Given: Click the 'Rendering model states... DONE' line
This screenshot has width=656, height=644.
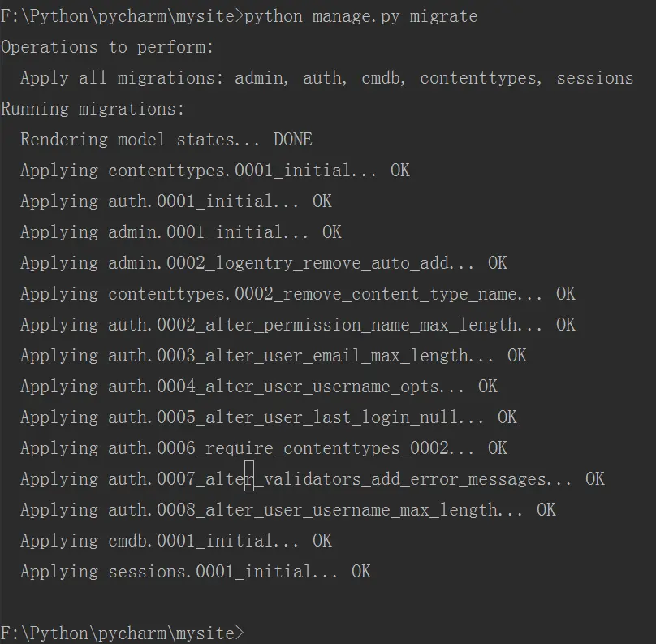Looking at the screenshot, I should pyautogui.click(x=166, y=140).
